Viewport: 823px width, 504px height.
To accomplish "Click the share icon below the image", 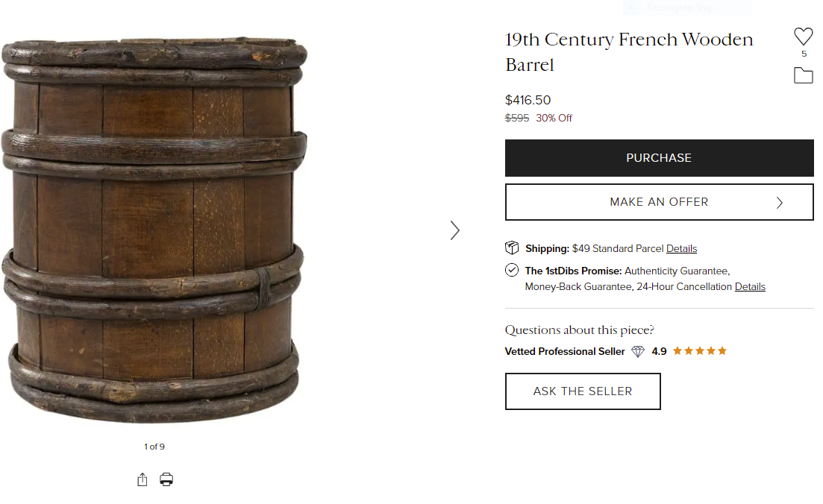I will click(143, 480).
